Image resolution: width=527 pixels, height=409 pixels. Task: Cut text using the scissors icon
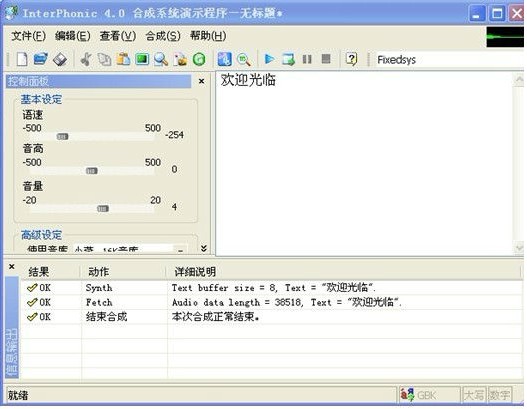[86, 59]
